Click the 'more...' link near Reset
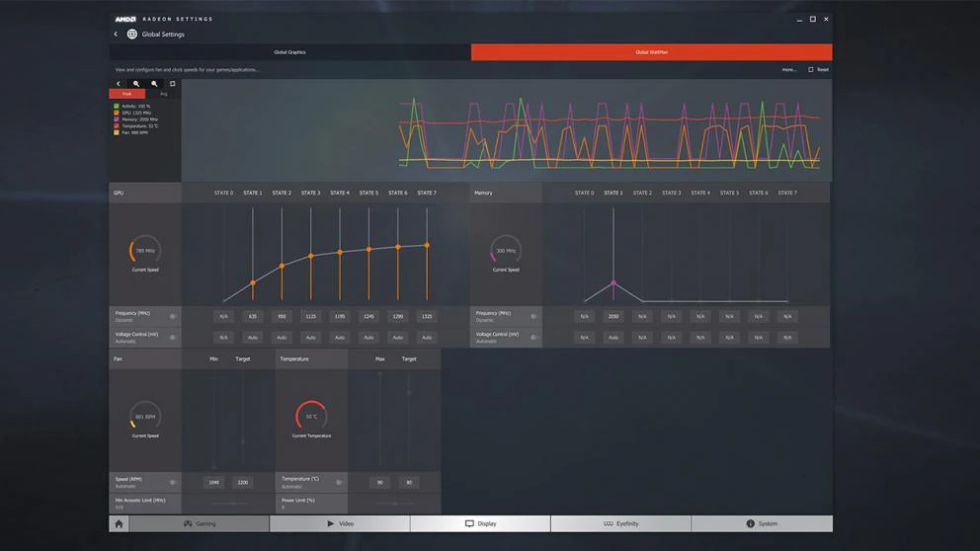Viewport: 980px width, 551px height. click(x=788, y=70)
